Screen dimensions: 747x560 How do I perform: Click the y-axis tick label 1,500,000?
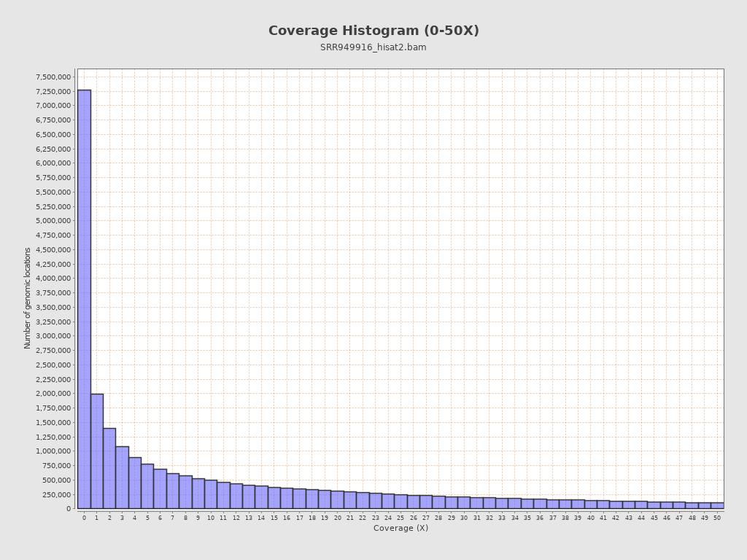[x=53, y=422]
